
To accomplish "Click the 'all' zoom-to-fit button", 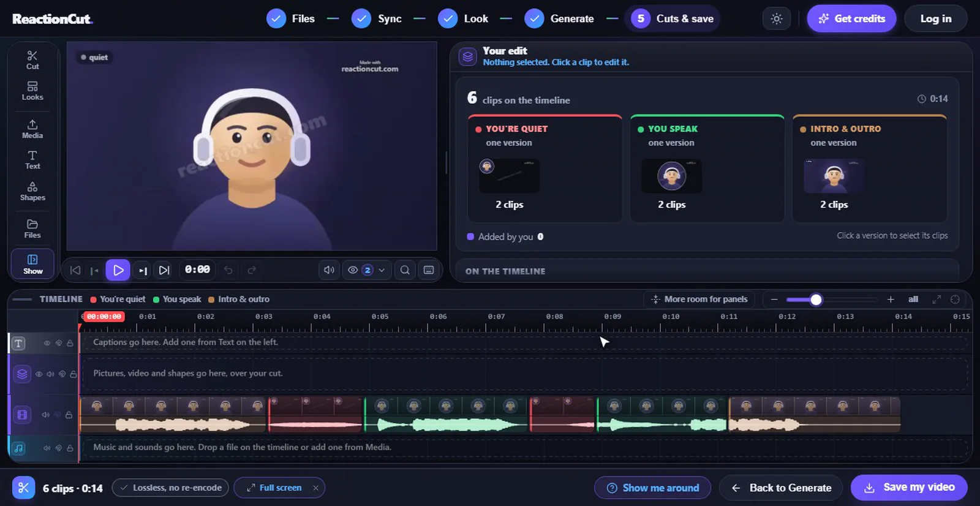I will coord(913,300).
